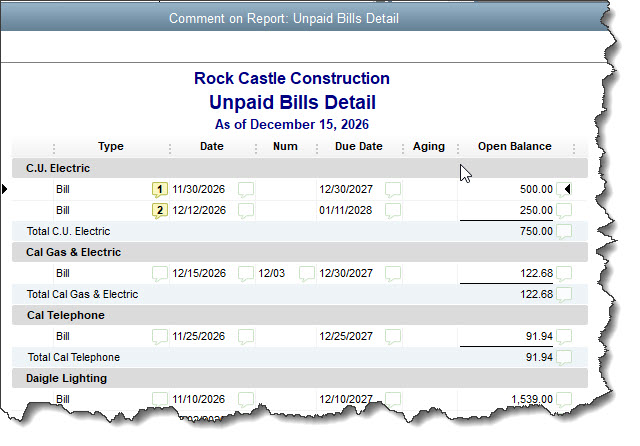Comment on the 250.00 open balance

click(564, 210)
